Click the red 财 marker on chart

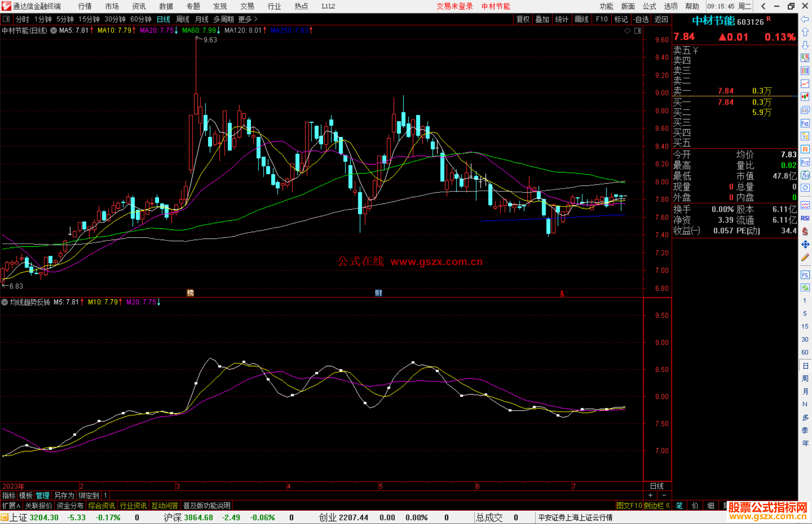click(x=378, y=293)
